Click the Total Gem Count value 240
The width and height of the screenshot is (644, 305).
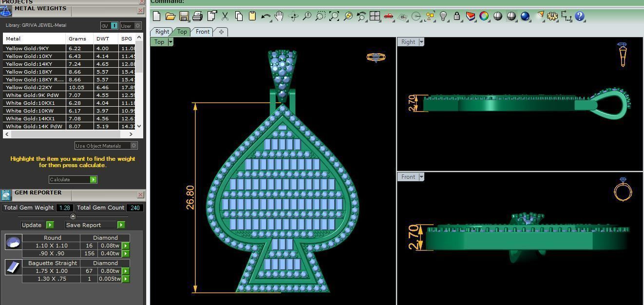click(x=134, y=208)
